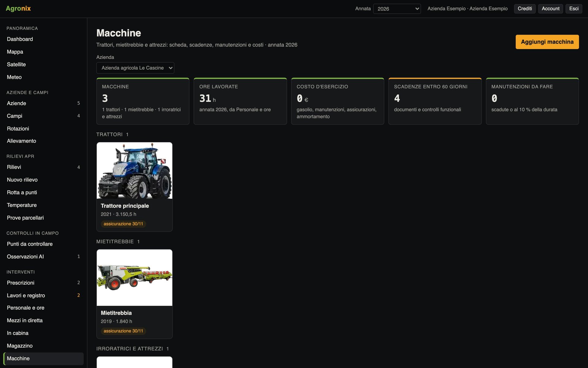Open the In cabina page
Screen dimensions: 588x368
tap(43, 333)
